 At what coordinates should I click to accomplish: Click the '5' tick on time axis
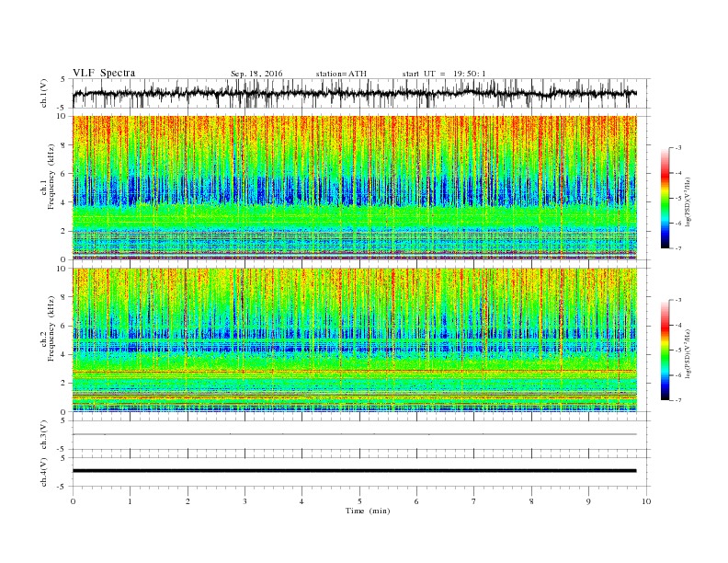(359, 501)
